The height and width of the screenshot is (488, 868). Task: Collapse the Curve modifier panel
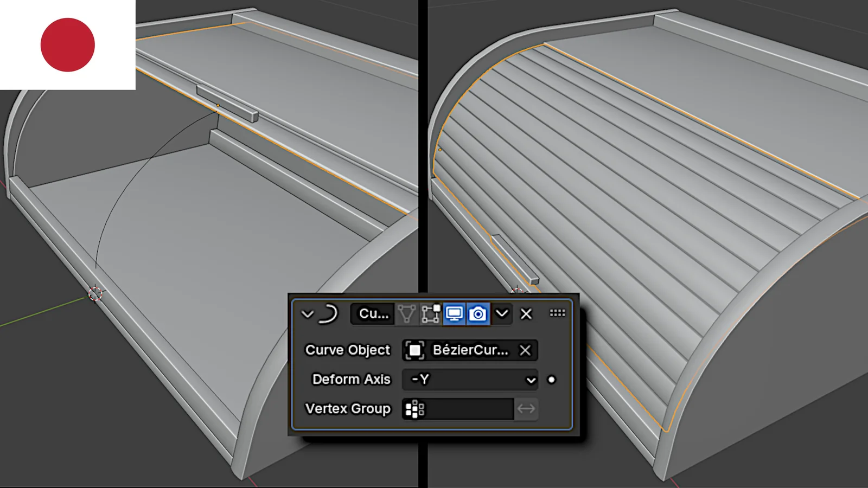[x=307, y=314]
